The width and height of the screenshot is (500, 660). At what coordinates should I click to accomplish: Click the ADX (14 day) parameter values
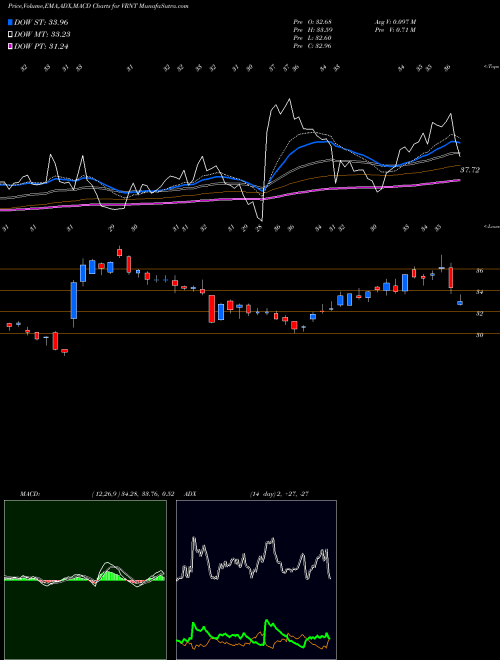point(279,494)
